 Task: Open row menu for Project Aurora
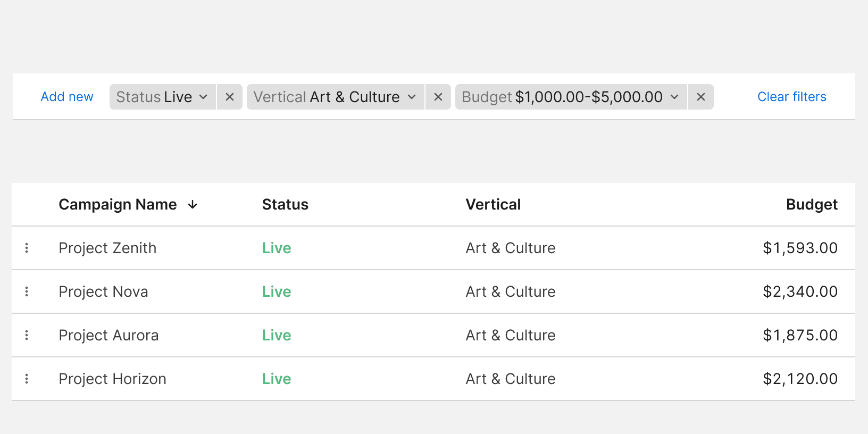tap(27, 335)
